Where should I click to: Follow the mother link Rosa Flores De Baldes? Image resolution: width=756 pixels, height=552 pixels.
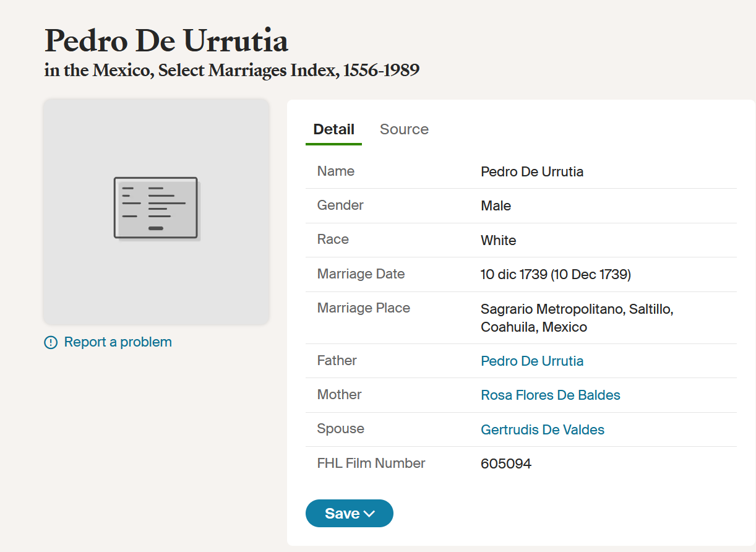[x=550, y=395]
